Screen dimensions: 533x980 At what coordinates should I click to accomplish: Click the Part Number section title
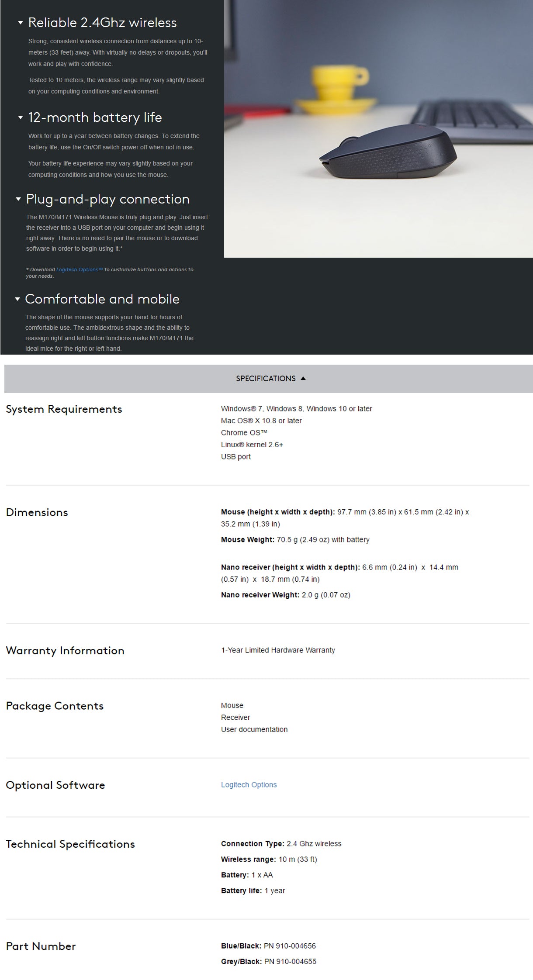[41, 946]
